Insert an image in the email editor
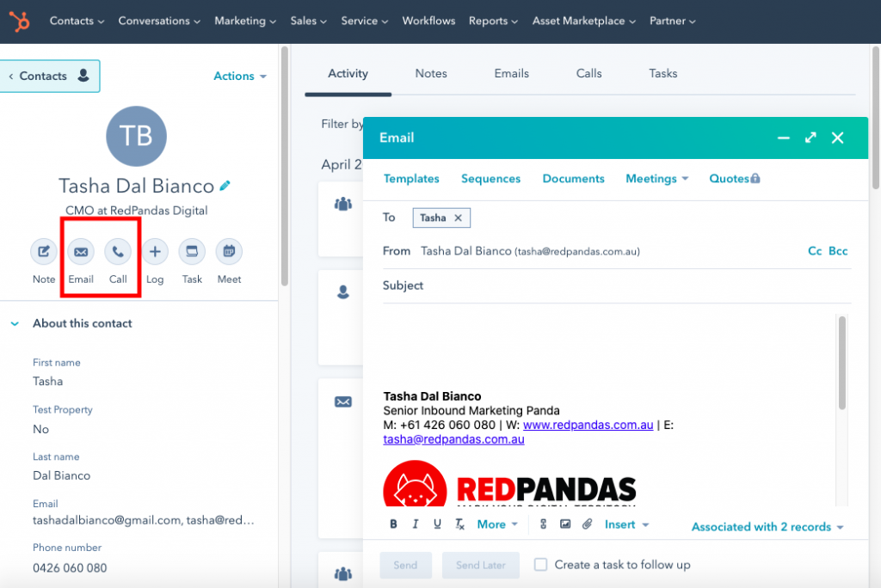881x588 pixels. tap(565, 524)
